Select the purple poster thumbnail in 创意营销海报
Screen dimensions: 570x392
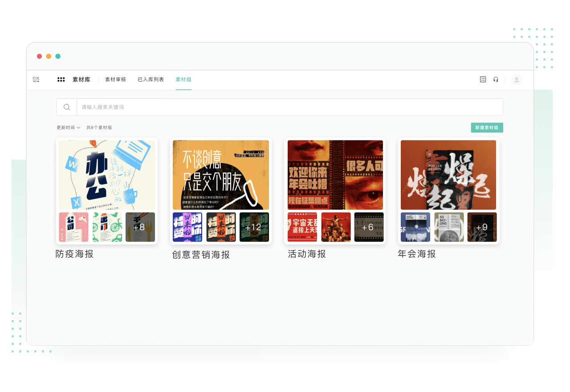(x=187, y=227)
